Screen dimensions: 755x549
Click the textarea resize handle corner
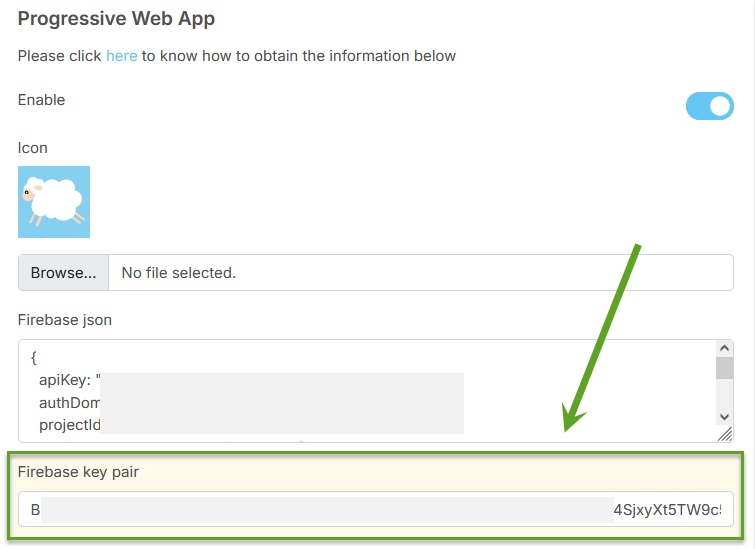(724, 434)
